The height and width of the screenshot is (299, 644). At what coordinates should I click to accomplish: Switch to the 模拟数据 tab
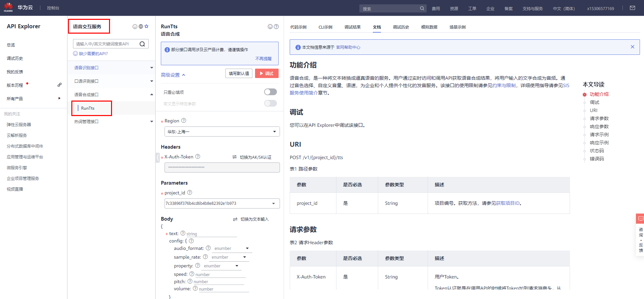(429, 27)
